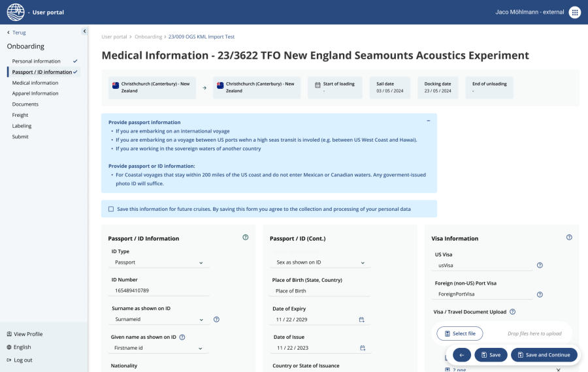Screen dimensions: 588x372
Task: Open calendar picker for Date of Issue
Action: pos(362,348)
